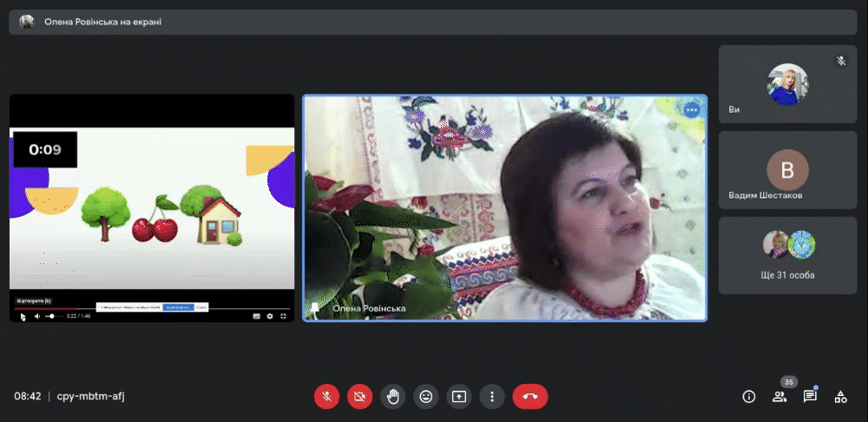Image resolution: width=868 pixels, height=422 pixels.
Task: Open meeting details info icon
Action: (x=749, y=397)
